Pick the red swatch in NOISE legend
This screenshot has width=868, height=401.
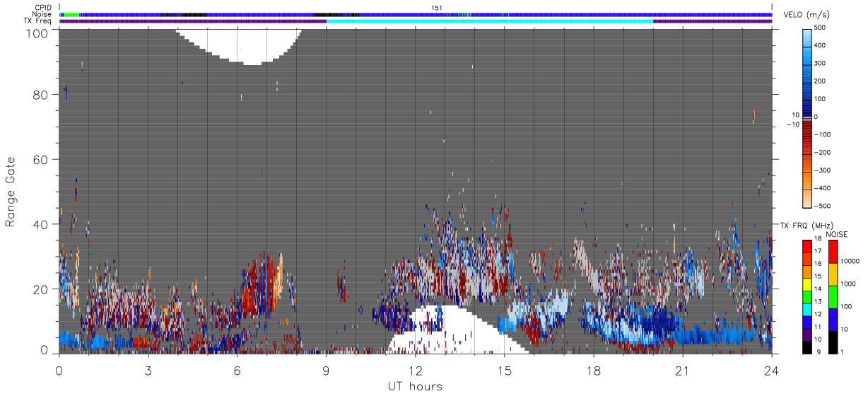833,252
